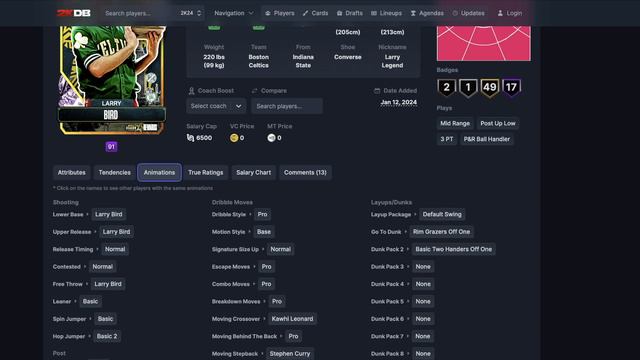This screenshot has width=640, height=360.
Task: Click Moving Crossover Kawhi Leonard animation
Action: 292,319
